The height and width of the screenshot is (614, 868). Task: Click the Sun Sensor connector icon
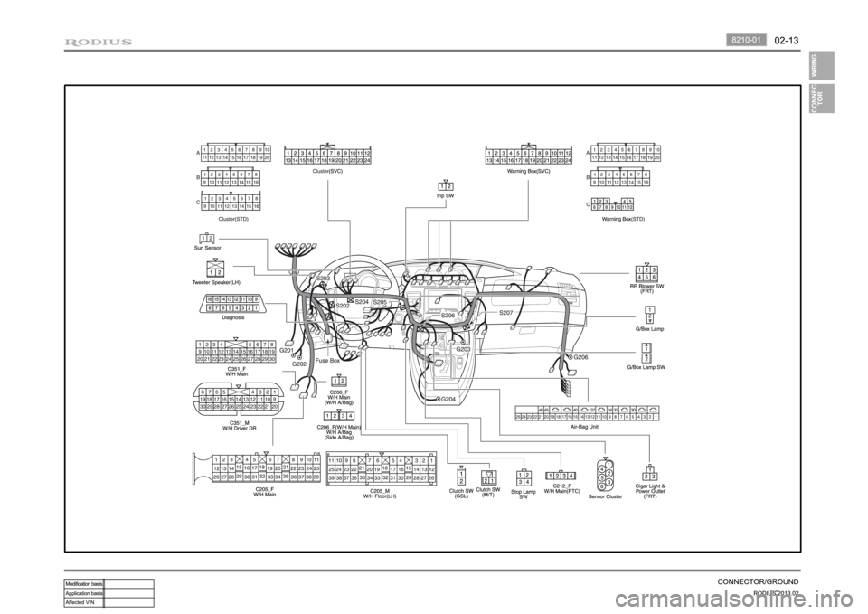[x=207, y=237]
